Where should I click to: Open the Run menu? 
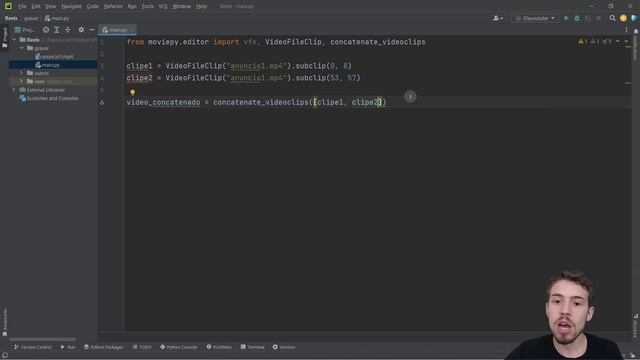click(x=132, y=7)
